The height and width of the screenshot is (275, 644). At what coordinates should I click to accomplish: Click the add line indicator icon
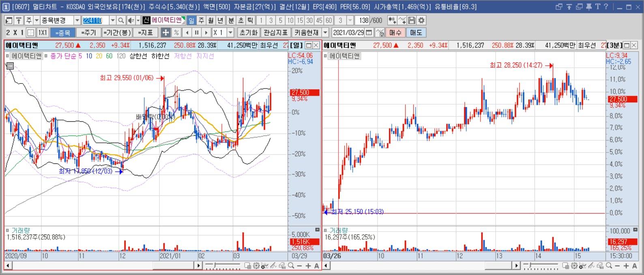402,20
